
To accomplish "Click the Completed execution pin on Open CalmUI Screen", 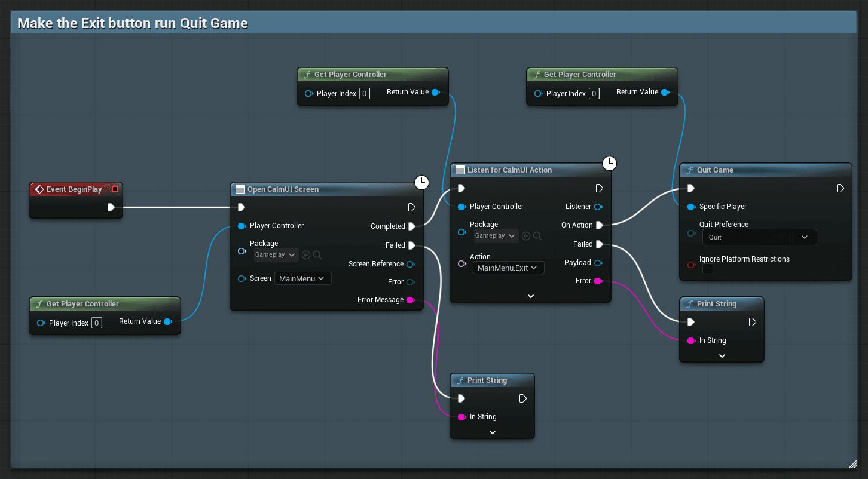I will (412, 226).
